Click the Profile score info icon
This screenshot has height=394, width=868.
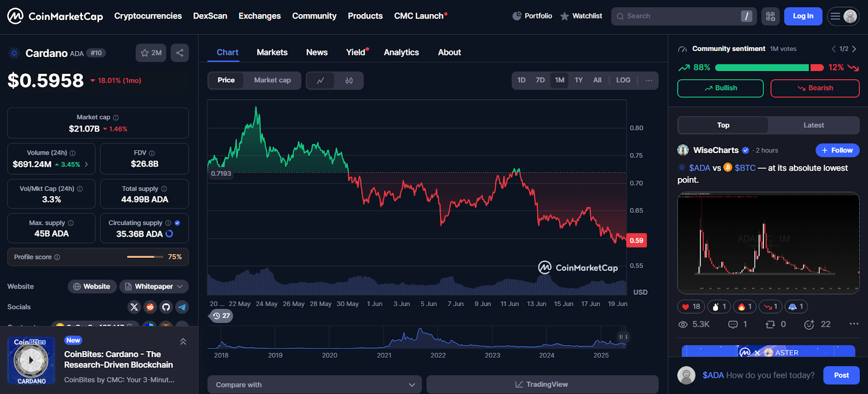click(x=57, y=257)
